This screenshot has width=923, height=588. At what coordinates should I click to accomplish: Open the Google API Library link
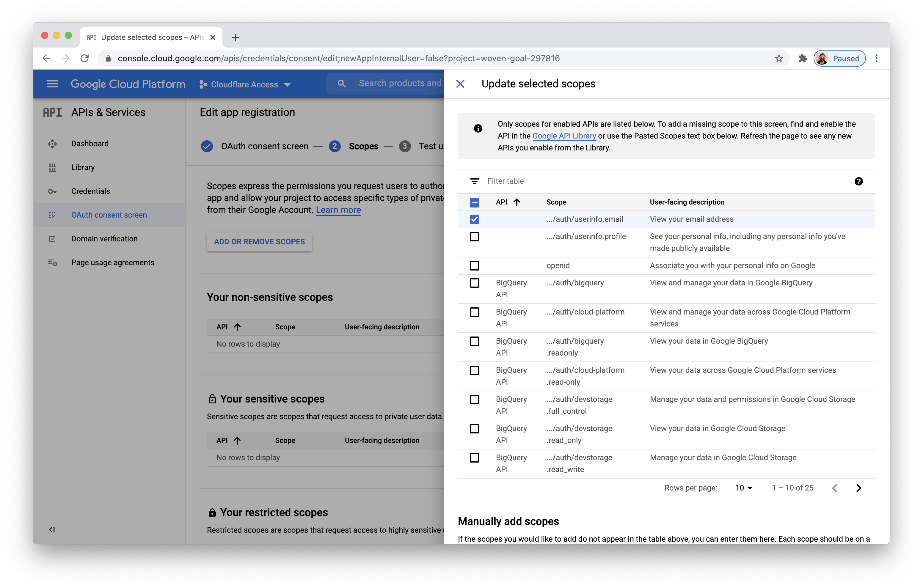coord(564,136)
